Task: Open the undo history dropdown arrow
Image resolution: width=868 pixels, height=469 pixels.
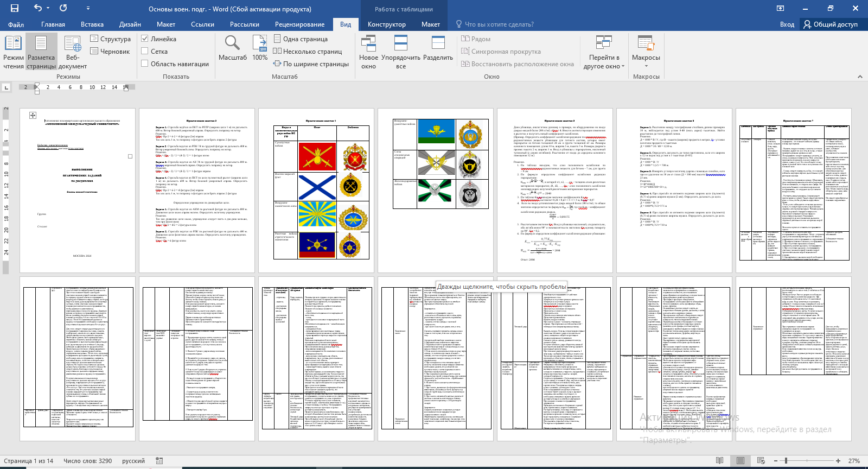Action: click(48, 8)
